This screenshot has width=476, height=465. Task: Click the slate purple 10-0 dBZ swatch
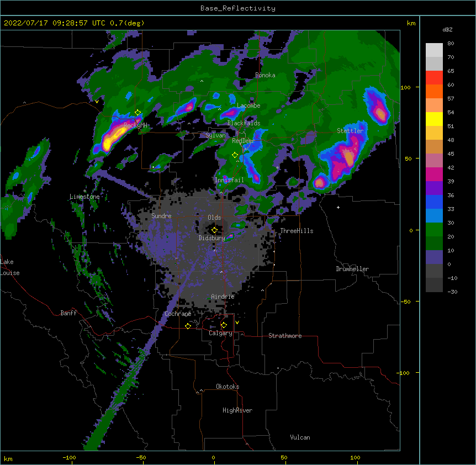[x=434, y=257]
